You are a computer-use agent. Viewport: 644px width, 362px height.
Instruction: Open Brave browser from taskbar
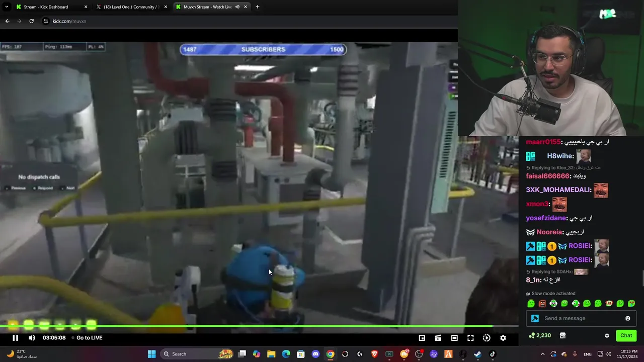(x=374, y=354)
